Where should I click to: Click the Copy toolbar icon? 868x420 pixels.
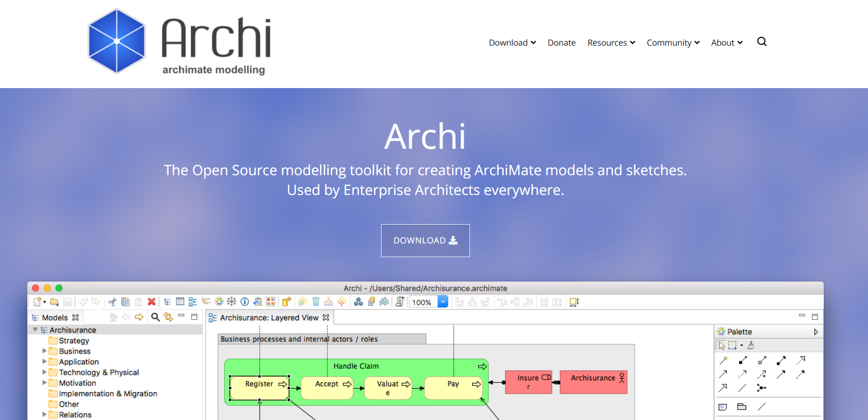125,302
